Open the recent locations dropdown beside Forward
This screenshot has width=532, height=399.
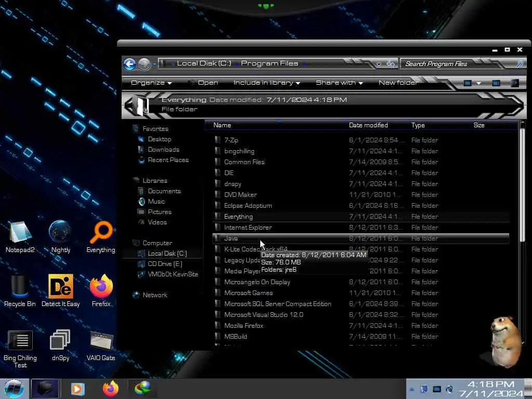[x=154, y=64]
